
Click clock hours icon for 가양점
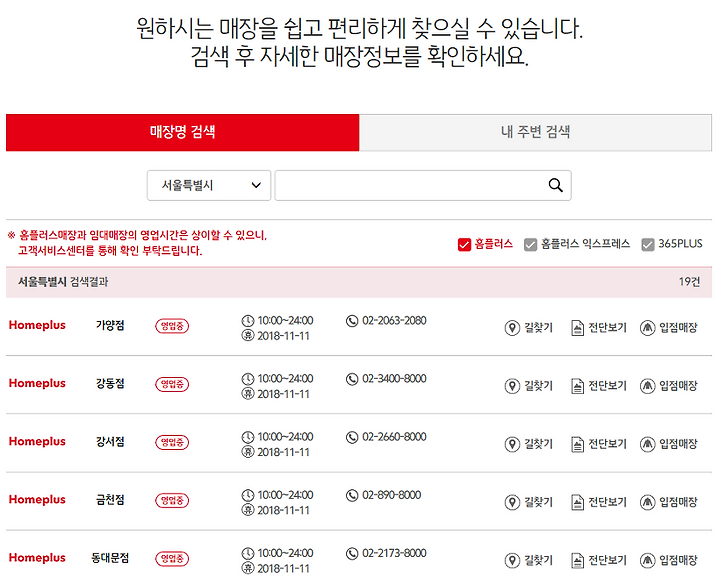(x=248, y=321)
